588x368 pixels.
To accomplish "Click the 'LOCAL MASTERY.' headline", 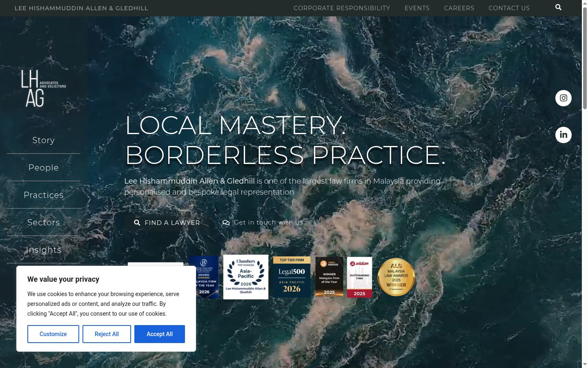I will [x=235, y=125].
